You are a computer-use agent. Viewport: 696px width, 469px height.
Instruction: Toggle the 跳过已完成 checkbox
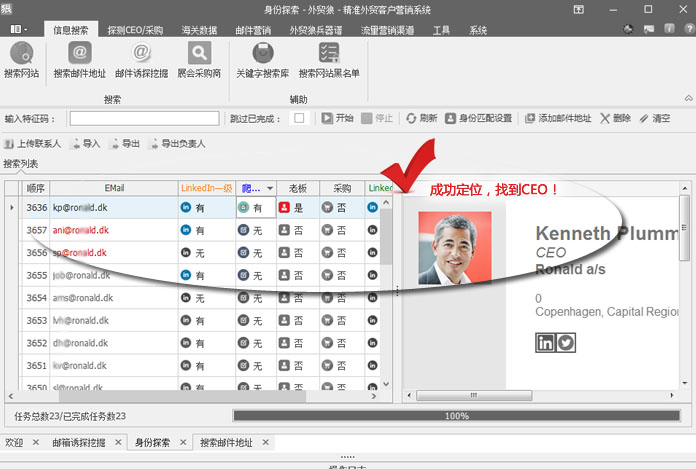click(x=298, y=118)
